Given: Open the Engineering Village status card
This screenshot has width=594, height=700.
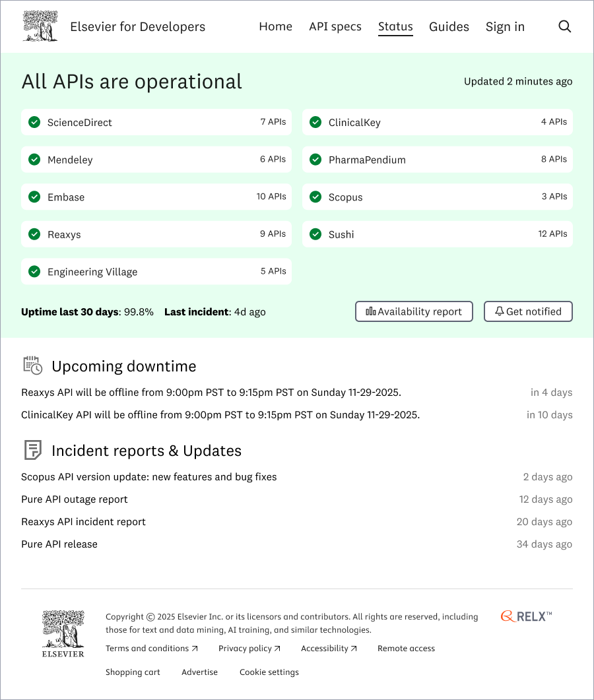Looking at the screenshot, I should [156, 271].
